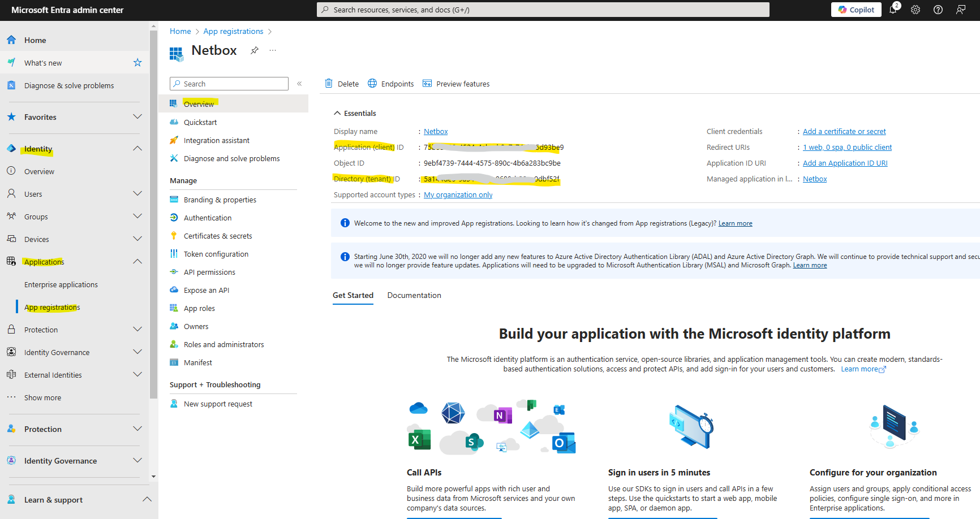Expand Favorites section chevron
Screen dimensions: 980x519
[137, 116]
